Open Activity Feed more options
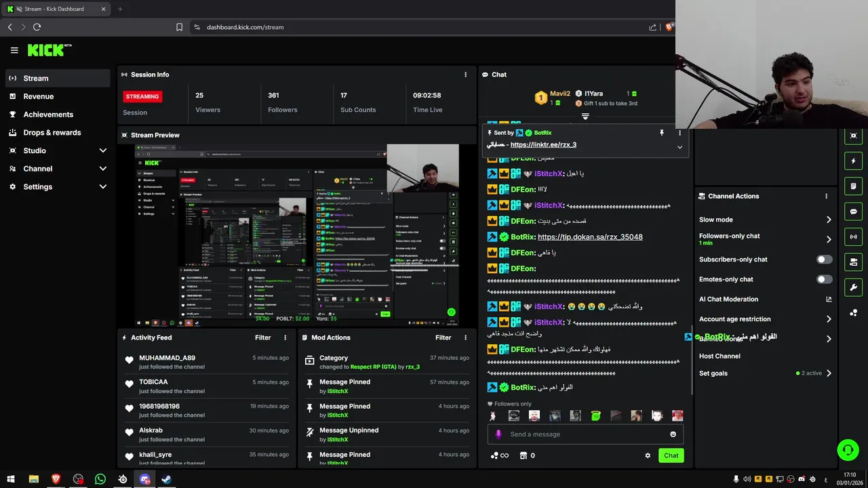The image size is (868, 488). tap(285, 338)
